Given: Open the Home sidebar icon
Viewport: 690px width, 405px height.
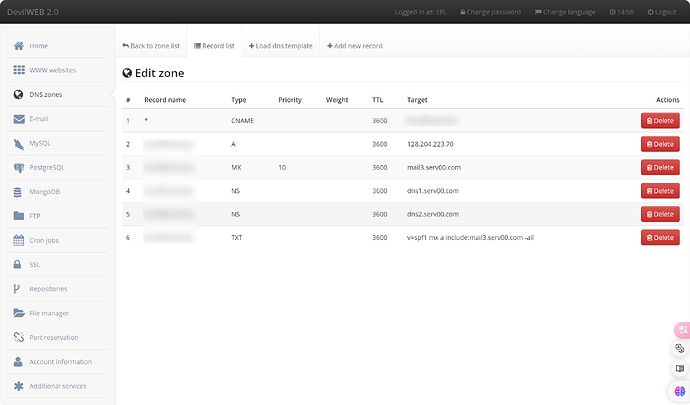Looking at the screenshot, I should (18, 46).
